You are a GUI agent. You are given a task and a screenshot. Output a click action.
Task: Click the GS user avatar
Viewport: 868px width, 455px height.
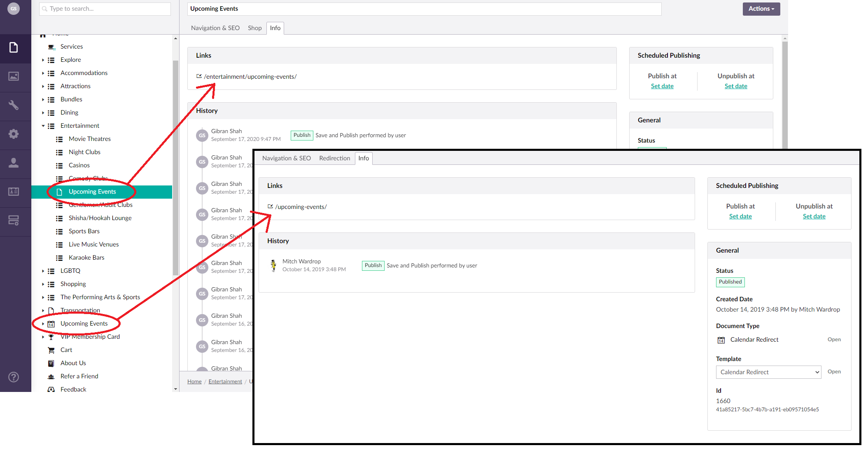coord(14,9)
